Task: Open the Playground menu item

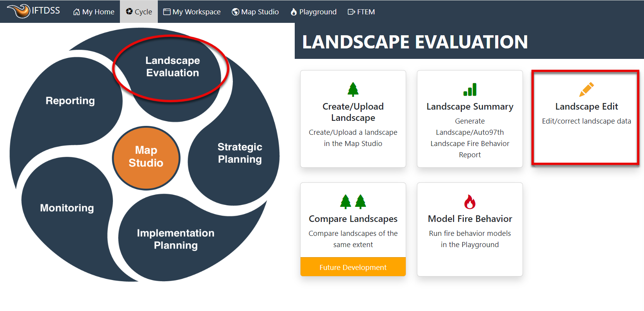Action: (x=313, y=12)
